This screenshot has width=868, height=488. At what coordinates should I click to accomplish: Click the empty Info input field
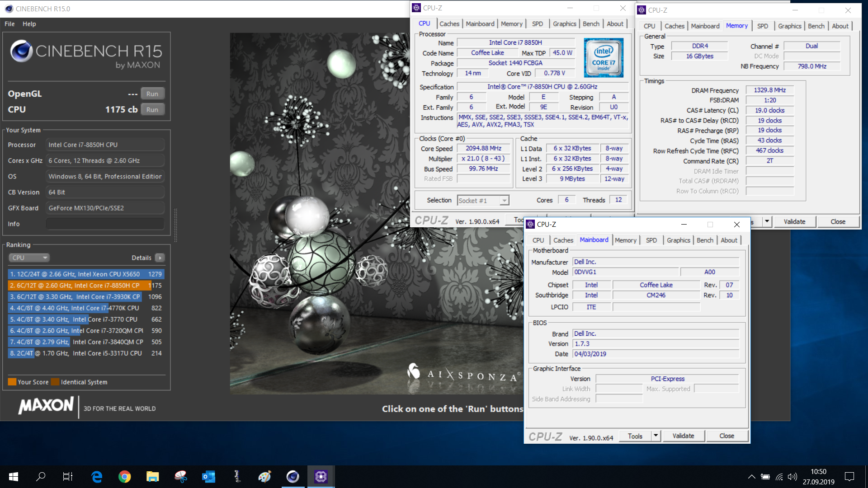105,224
